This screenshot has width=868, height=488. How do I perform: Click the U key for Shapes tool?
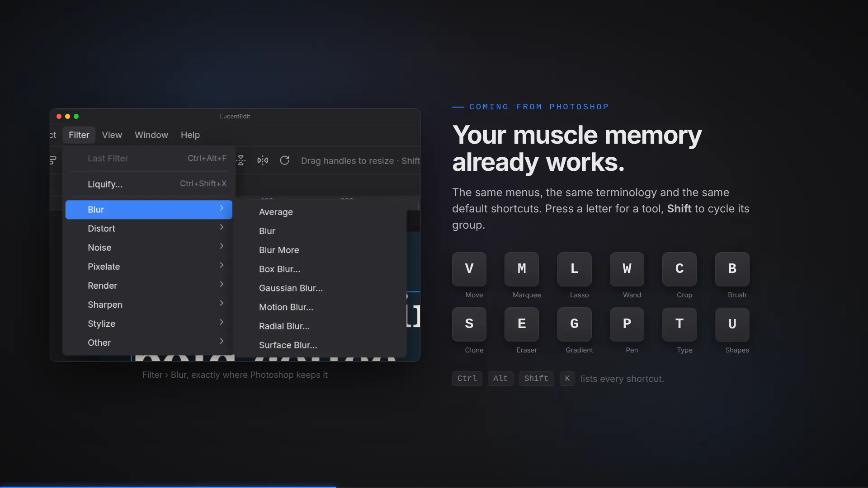click(732, 324)
